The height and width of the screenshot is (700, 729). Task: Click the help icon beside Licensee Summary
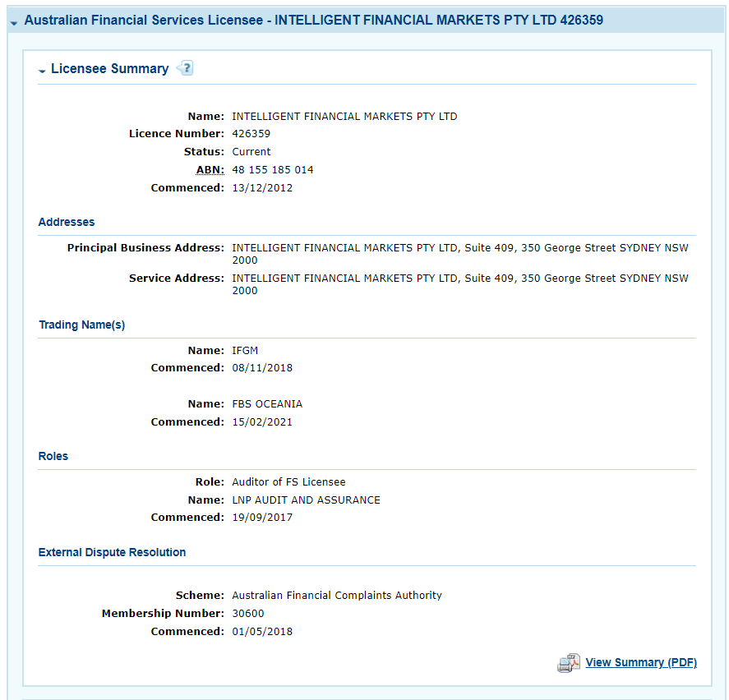185,68
